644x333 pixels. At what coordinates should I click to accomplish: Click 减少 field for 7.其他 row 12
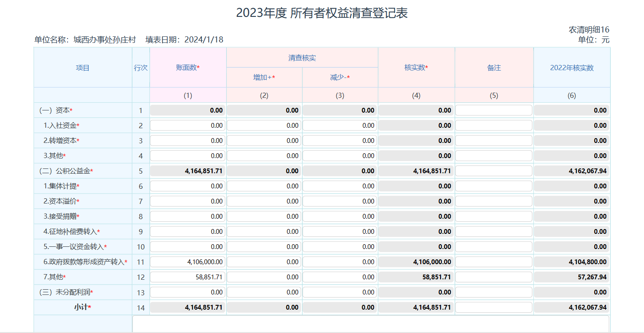[340, 277]
